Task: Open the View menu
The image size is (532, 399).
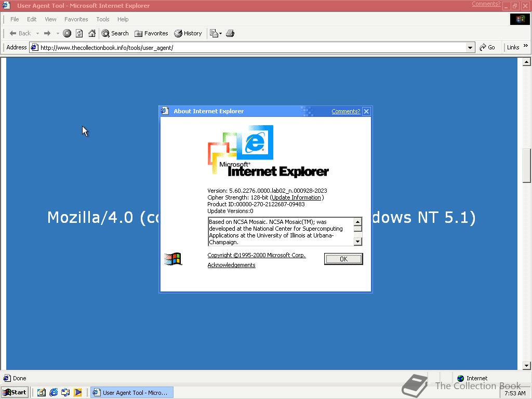Action: [50, 19]
